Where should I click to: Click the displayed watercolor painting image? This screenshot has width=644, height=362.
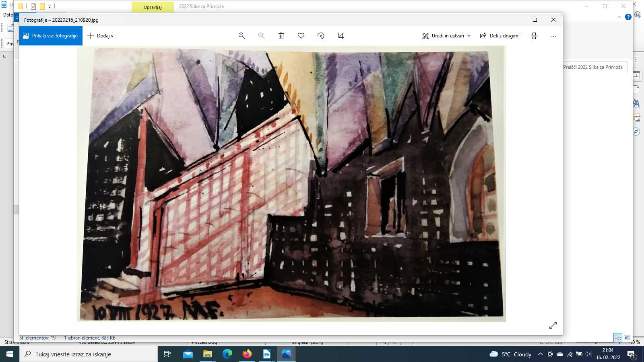coord(291,184)
